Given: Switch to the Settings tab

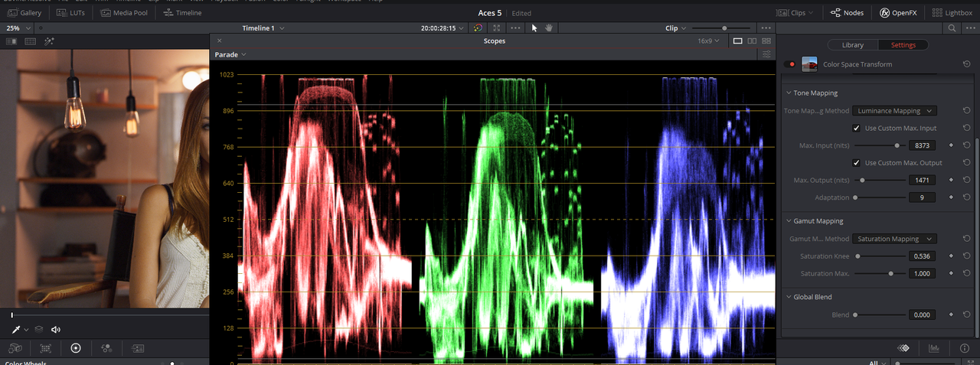Looking at the screenshot, I should pyautogui.click(x=903, y=45).
